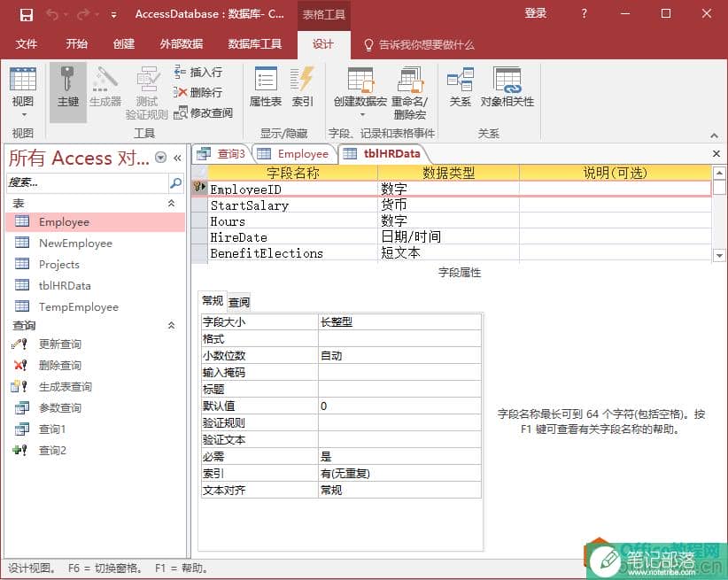Open the 文件 menu
Image resolution: width=728 pixels, height=580 pixels.
[x=26, y=44]
